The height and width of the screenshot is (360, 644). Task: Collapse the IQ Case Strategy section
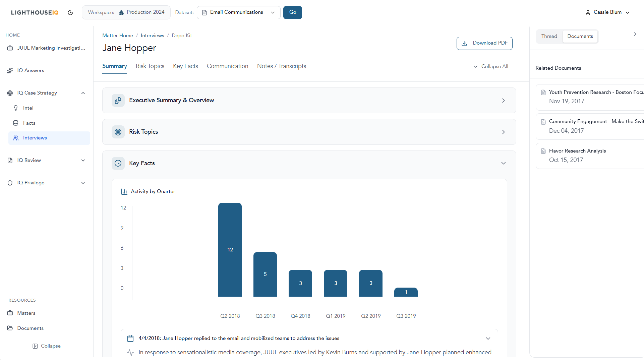pos(83,93)
